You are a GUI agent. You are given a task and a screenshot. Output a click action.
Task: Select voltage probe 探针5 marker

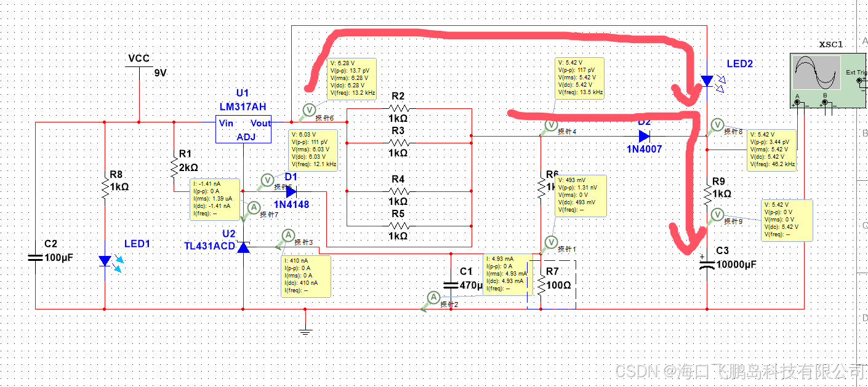click(x=267, y=180)
